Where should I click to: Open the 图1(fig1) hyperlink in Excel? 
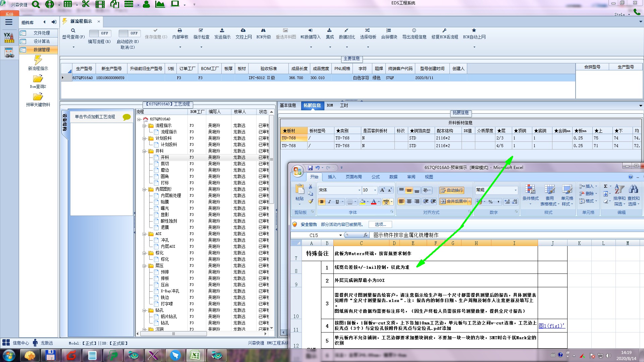pyautogui.click(x=551, y=325)
